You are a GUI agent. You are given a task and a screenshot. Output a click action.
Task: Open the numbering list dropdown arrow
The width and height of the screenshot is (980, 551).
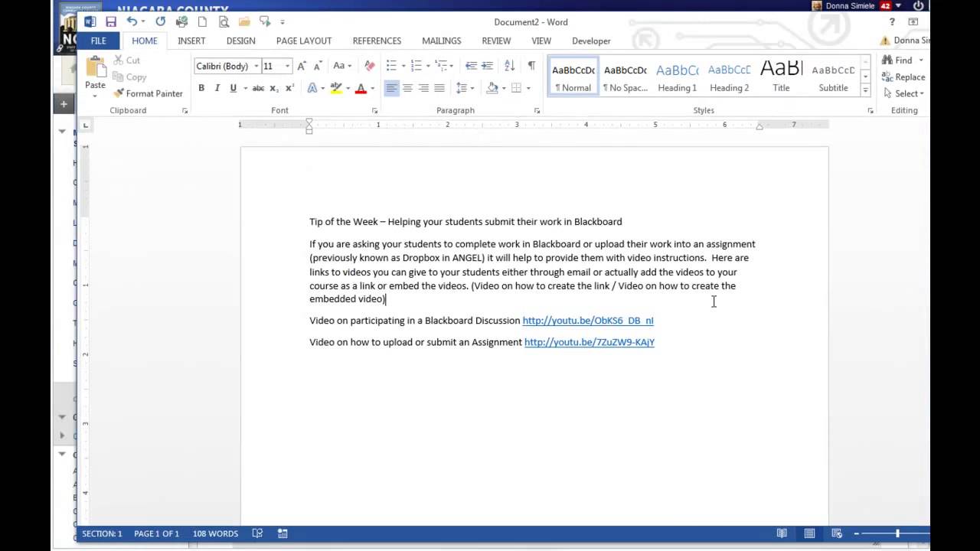(427, 66)
